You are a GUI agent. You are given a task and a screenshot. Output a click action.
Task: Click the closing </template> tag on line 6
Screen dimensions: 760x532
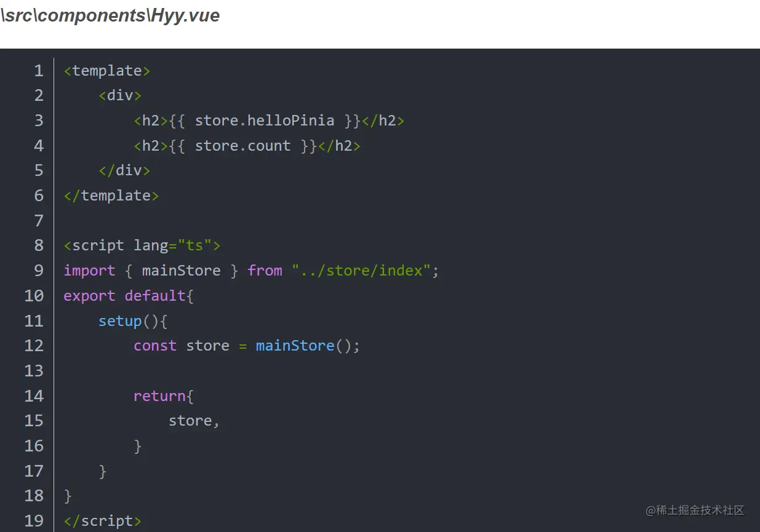(x=111, y=196)
